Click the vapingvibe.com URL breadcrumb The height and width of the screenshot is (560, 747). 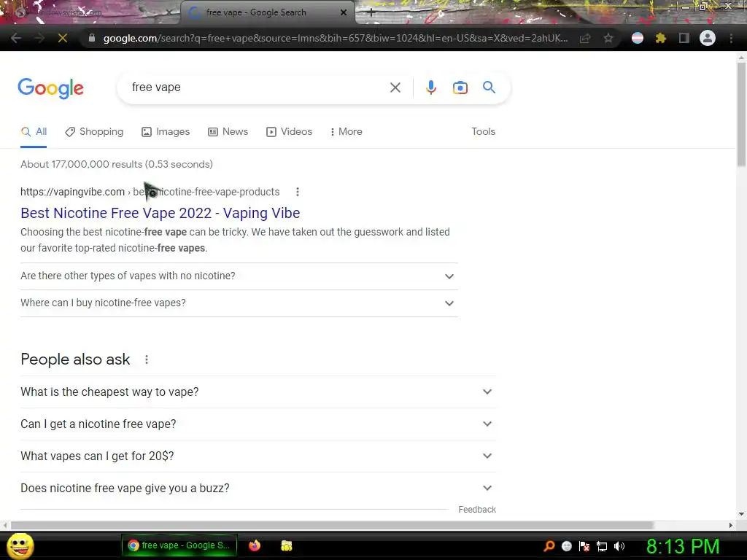pyautogui.click(x=150, y=192)
